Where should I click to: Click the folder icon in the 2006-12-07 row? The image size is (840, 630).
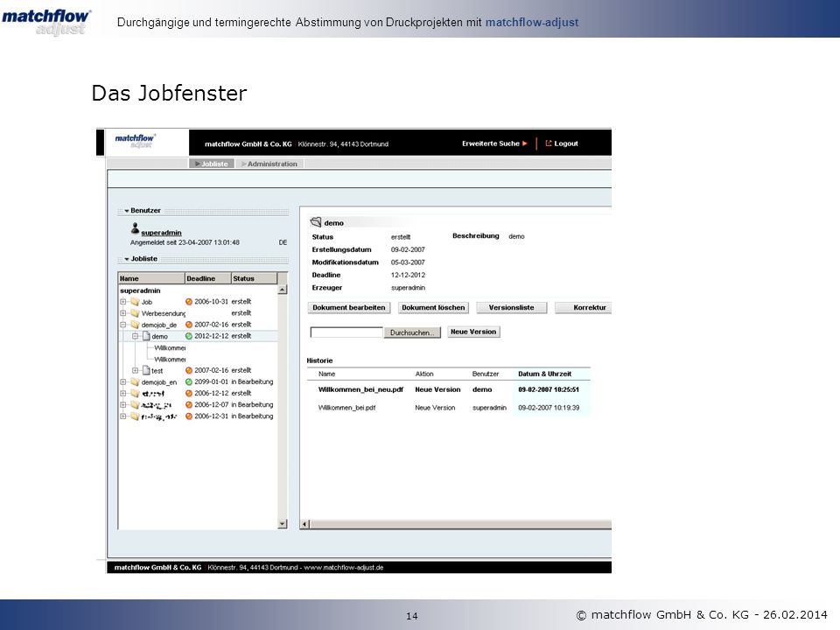pos(135,405)
